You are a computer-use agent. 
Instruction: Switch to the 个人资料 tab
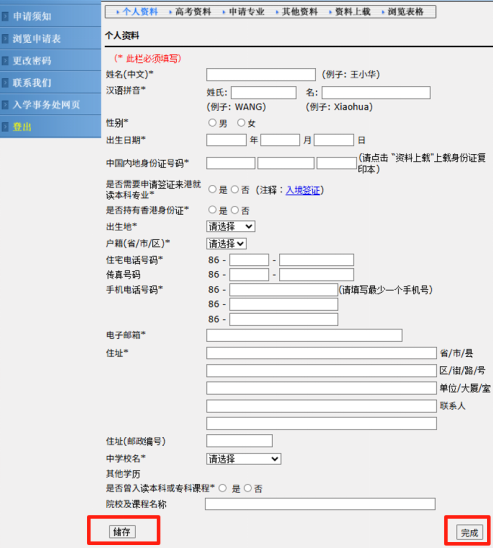140,12
